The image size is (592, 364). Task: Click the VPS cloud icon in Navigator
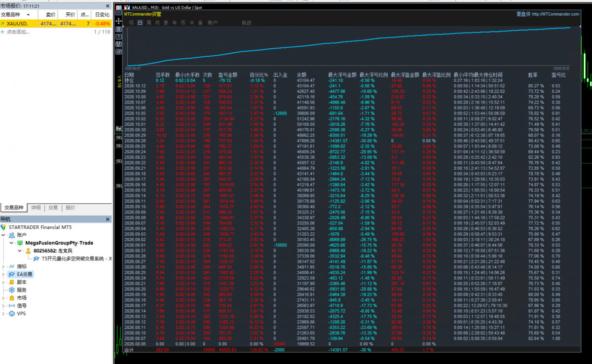pyautogui.click(x=12, y=314)
